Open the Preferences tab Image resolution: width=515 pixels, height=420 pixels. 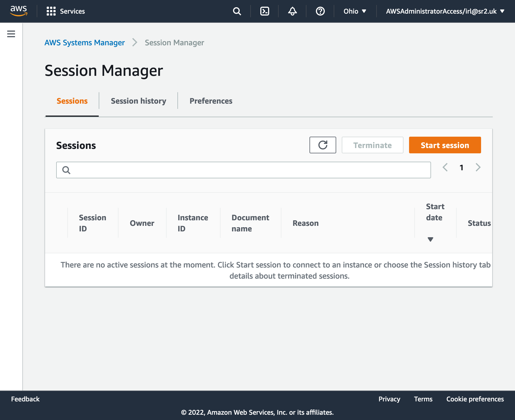pyautogui.click(x=211, y=101)
